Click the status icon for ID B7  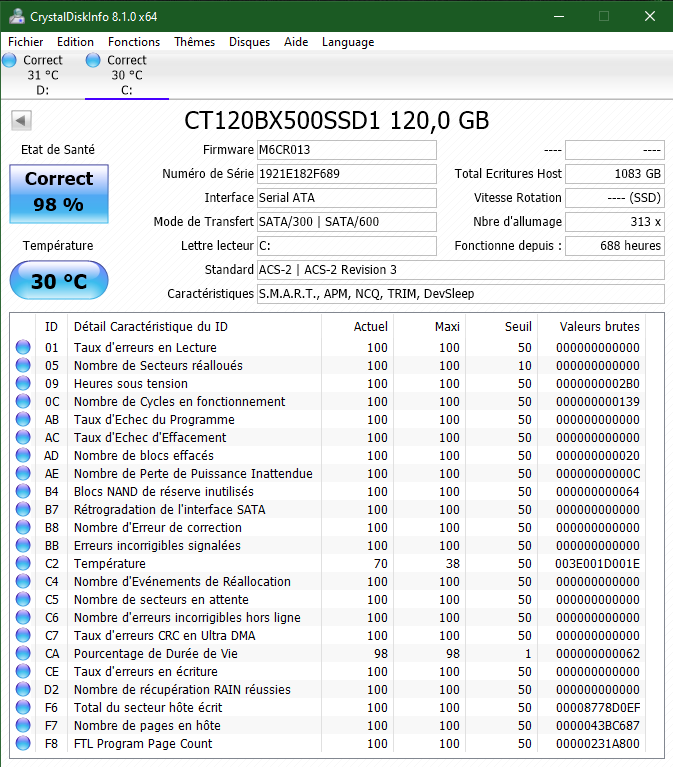tap(23, 510)
